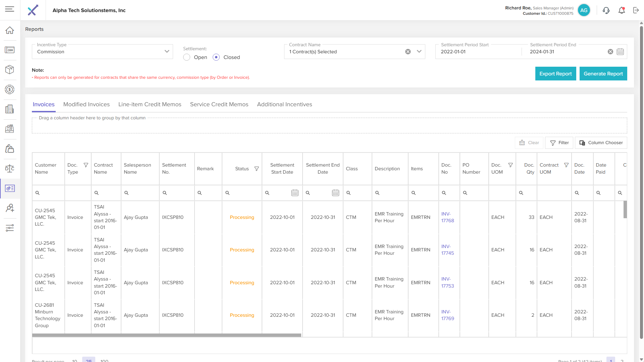Click the headset support icon
This screenshot has width=644, height=362.
606,10
